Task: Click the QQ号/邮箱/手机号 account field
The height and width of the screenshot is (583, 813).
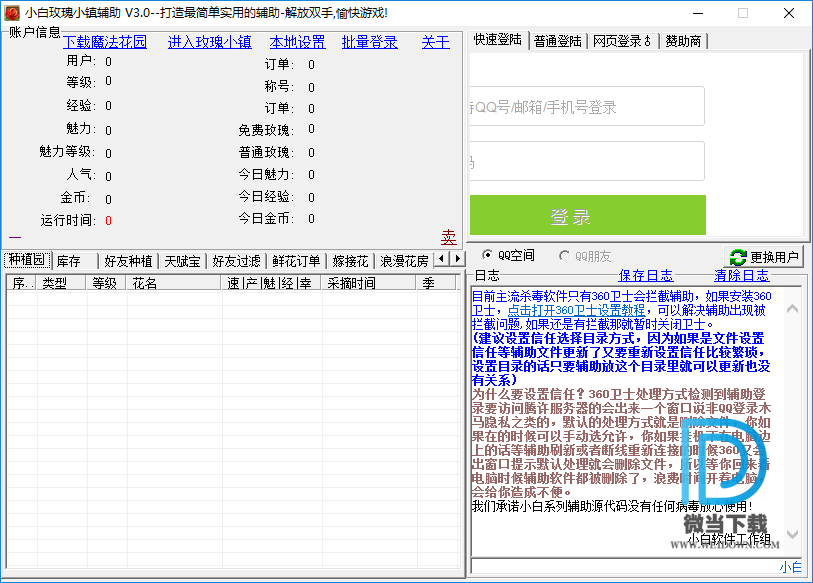Action: [587, 106]
